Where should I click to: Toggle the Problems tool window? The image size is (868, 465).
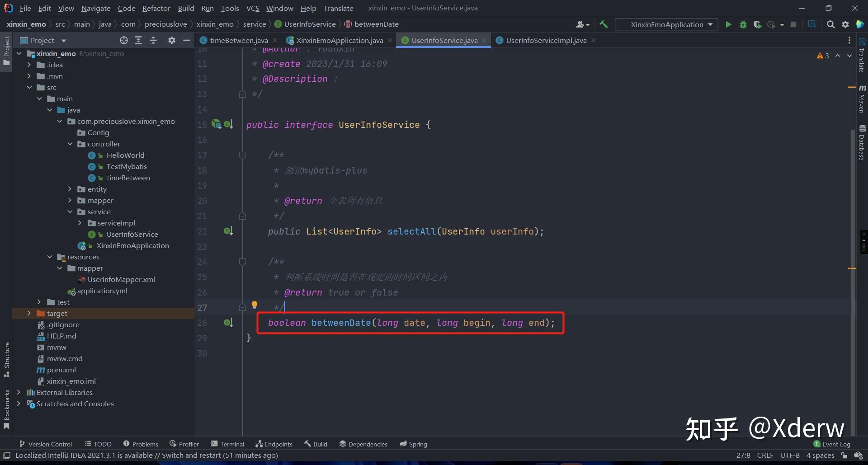point(141,444)
